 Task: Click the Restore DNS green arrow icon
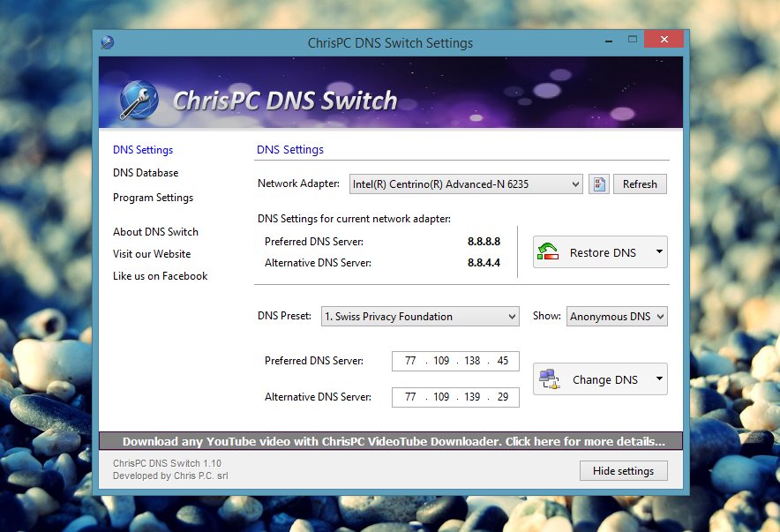pos(548,251)
